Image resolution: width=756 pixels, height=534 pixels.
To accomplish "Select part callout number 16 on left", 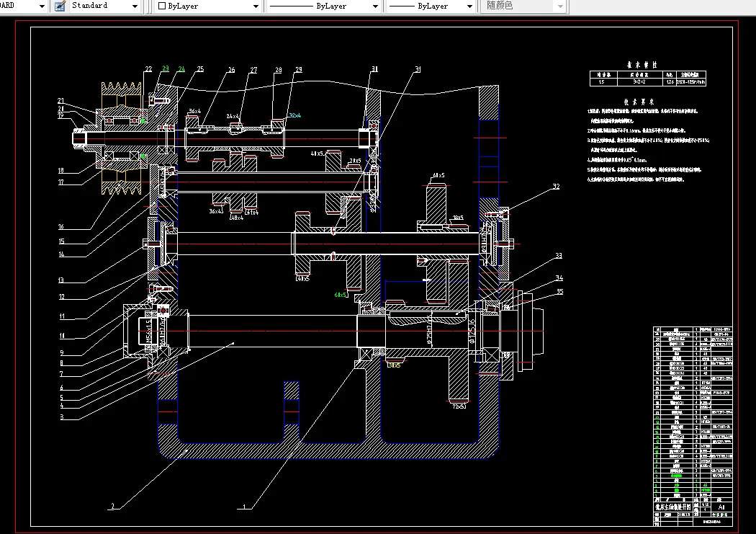I will tap(61, 227).
